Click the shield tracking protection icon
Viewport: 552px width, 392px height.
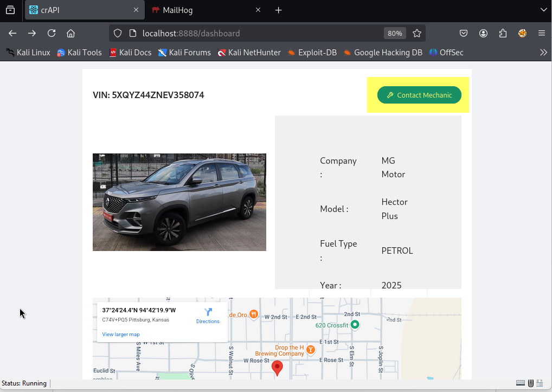[118, 34]
